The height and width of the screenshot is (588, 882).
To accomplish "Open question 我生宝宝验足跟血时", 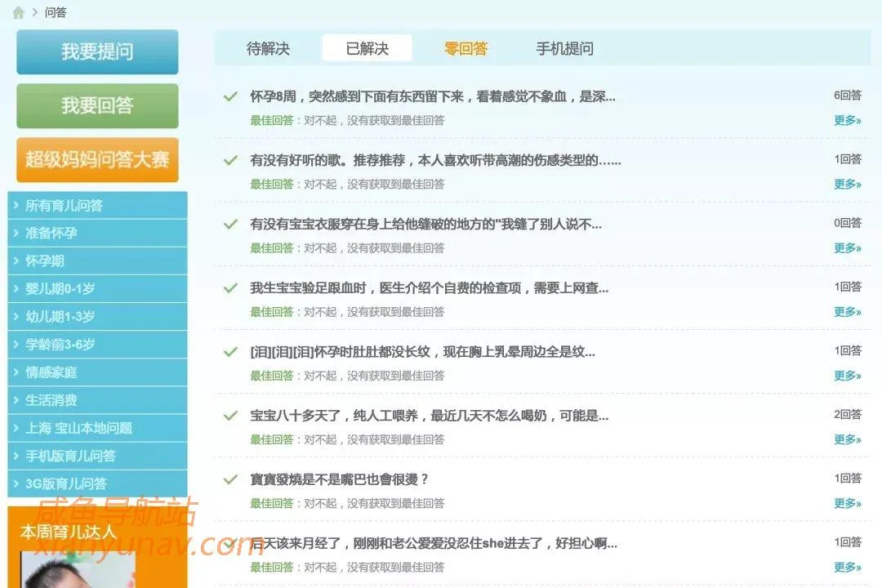I will tap(429, 287).
